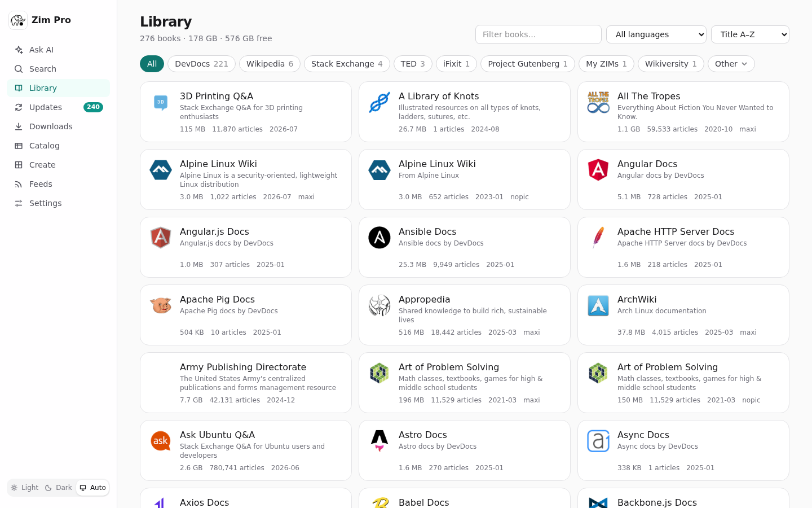
Task: Open the Army Publishing Directorate book
Action: tap(246, 383)
